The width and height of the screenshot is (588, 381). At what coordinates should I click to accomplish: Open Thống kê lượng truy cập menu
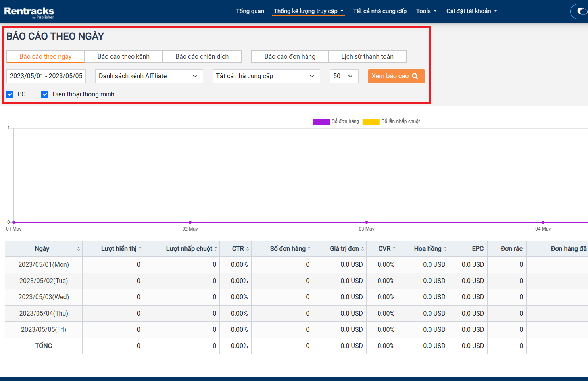308,11
